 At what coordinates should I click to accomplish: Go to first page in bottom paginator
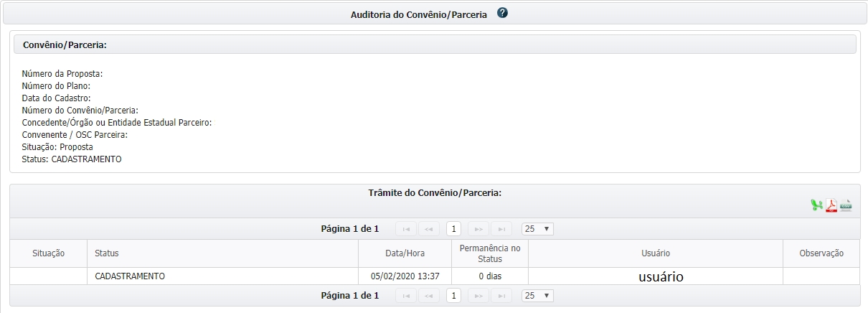(x=406, y=296)
